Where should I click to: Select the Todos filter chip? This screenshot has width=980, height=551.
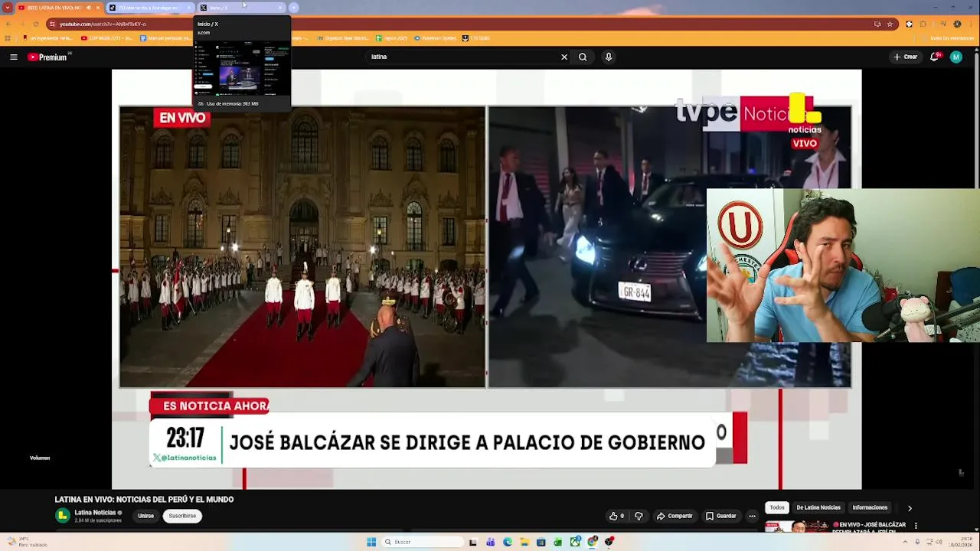pos(777,507)
